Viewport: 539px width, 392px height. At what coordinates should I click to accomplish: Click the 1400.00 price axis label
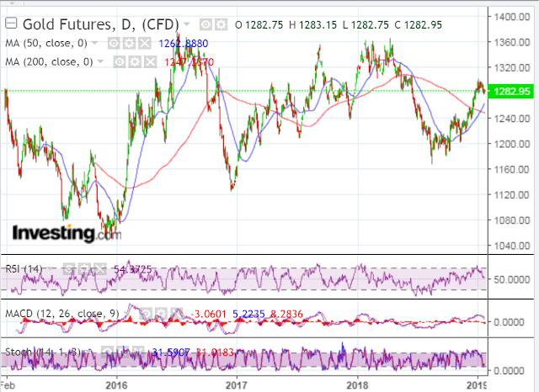pos(512,17)
